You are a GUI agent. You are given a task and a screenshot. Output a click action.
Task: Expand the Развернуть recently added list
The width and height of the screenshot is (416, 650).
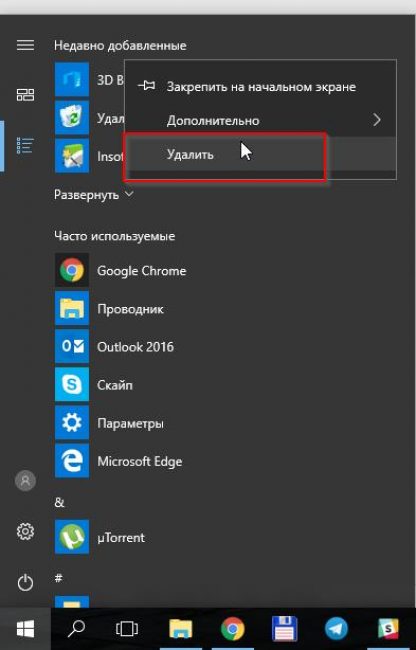[94, 194]
